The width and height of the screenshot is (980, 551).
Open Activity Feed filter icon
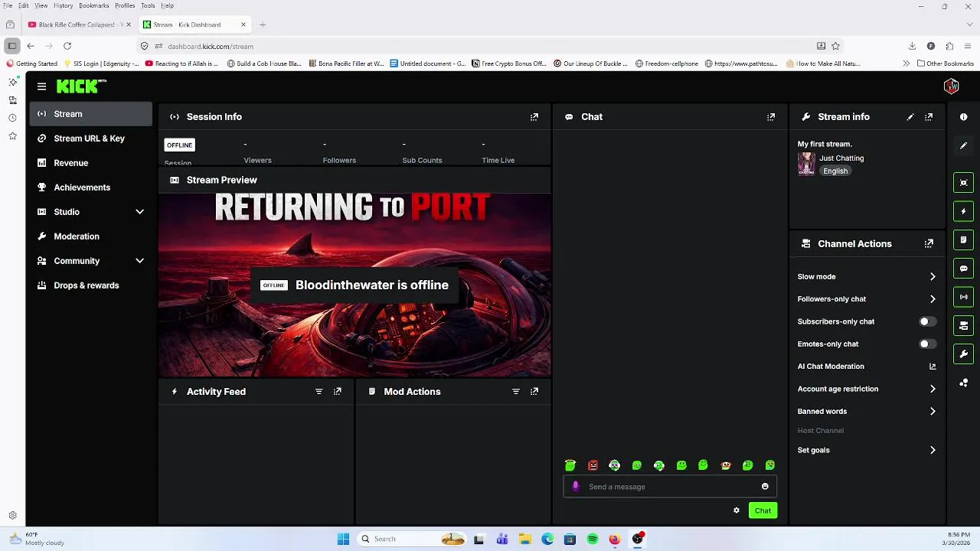(319, 391)
